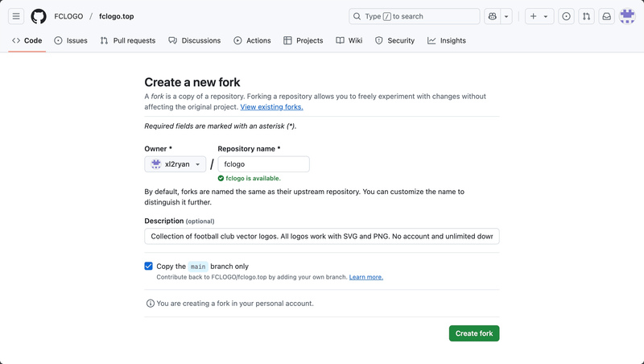Screen dimensions: 644x364
Task: Open Copilot chat icon
Action: coord(493,16)
